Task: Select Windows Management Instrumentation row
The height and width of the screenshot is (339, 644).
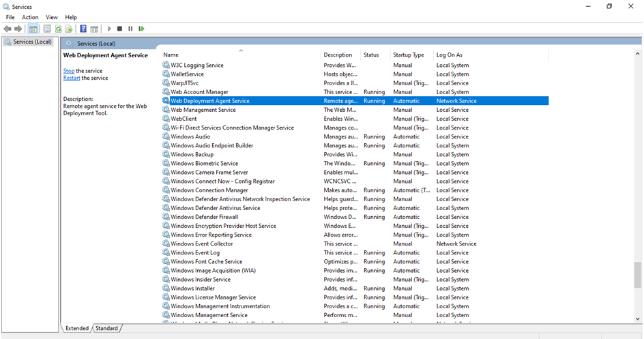Action: (x=355, y=306)
